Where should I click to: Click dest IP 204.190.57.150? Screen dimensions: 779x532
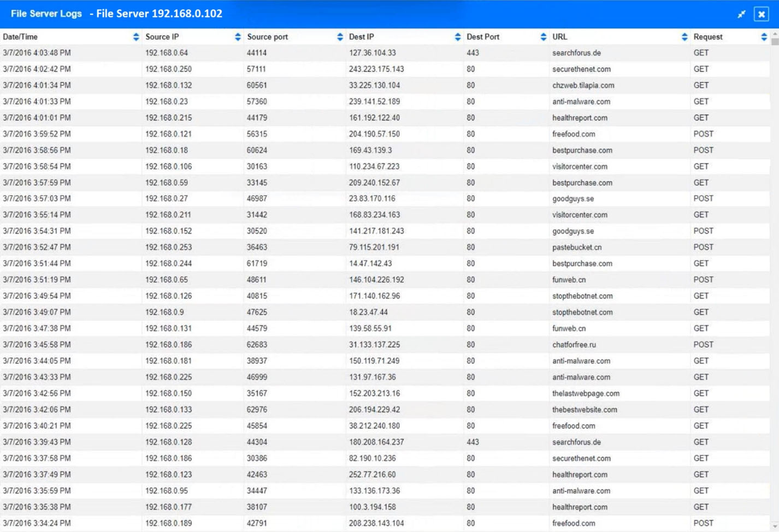374,134
